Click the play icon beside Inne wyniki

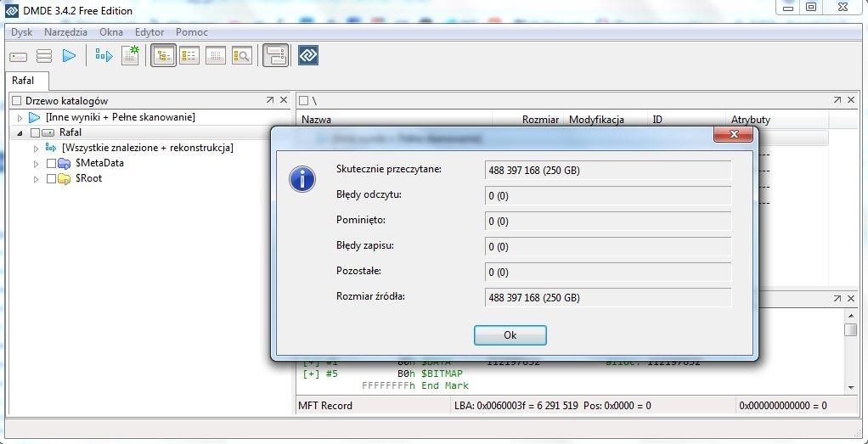click(x=35, y=117)
